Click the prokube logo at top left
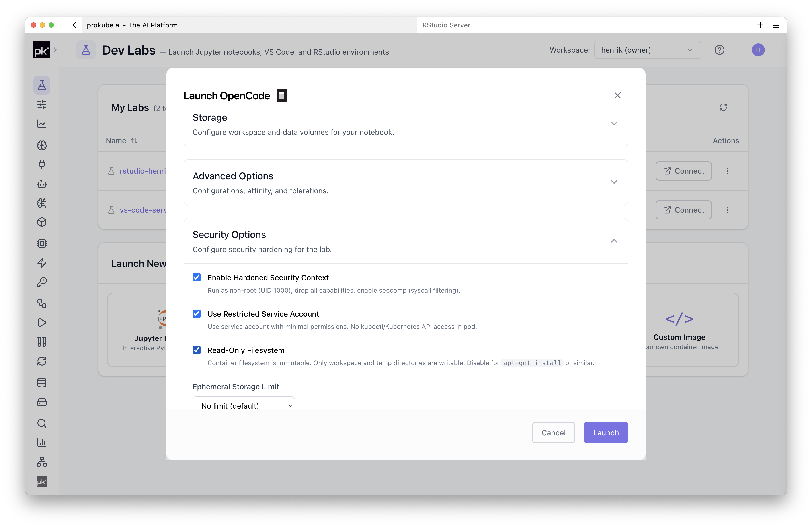Screen dimensions: 812x528 click(42, 50)
